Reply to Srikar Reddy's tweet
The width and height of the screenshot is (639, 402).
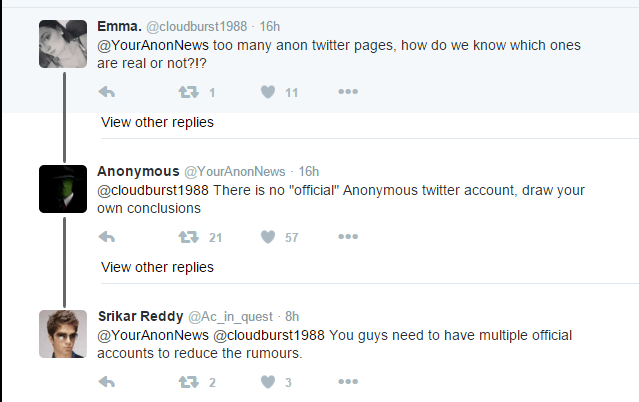(107, 382)
